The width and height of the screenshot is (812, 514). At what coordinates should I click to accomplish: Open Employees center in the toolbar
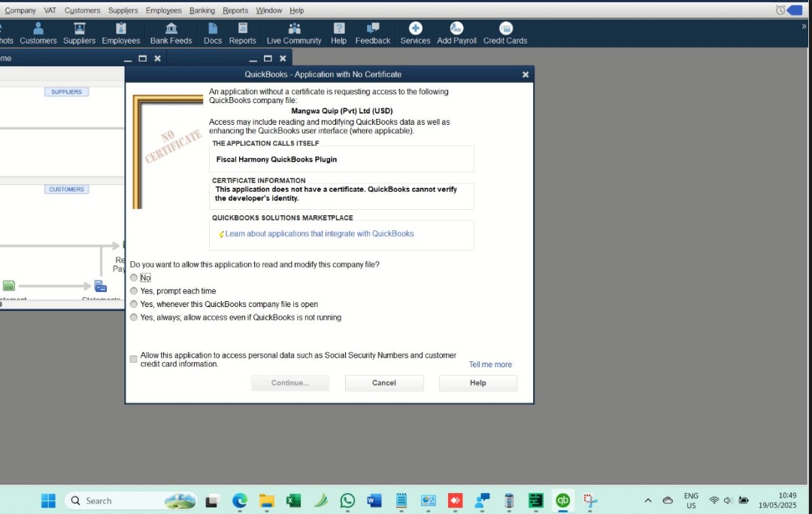(x=120, y=34)
